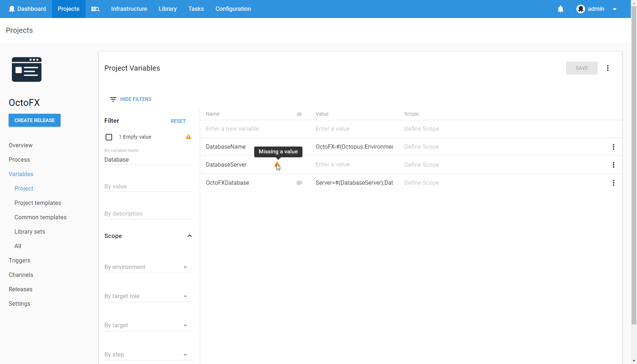Click the search icon in top navigation
637x364 pixels.
pyautogui.click(x=95, y=9)
